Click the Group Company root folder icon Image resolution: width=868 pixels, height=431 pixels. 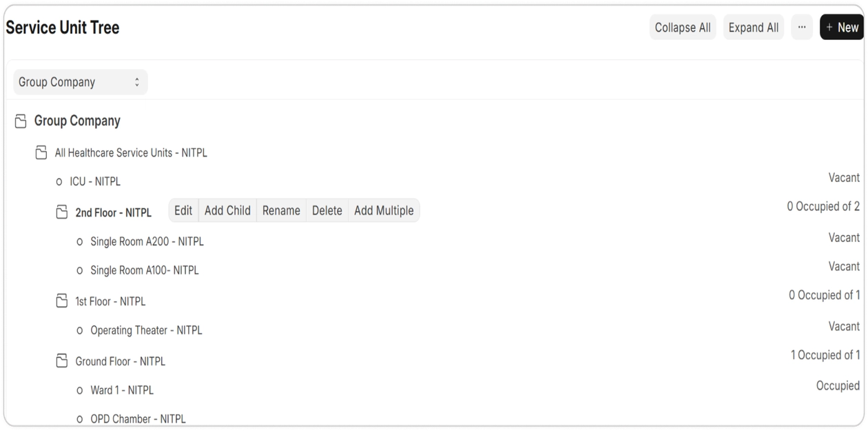[21, 121]
